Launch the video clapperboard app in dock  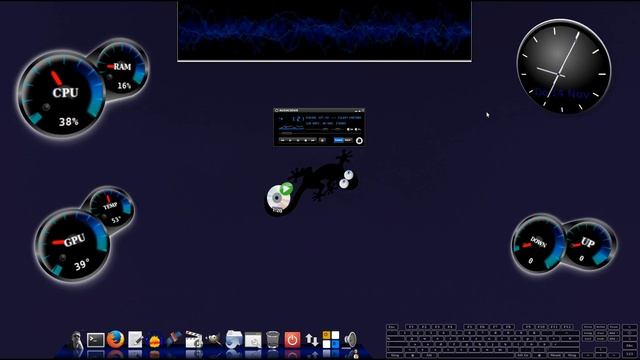[194, 340]
